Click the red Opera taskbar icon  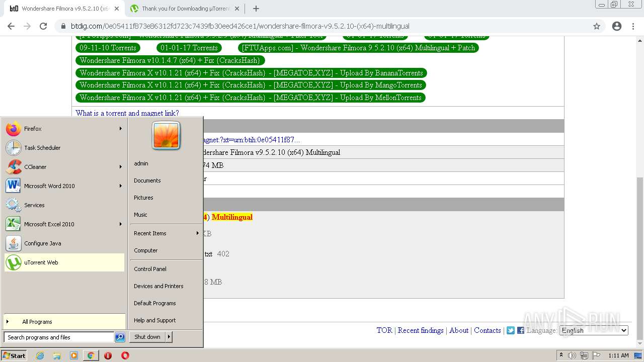point(125,355)
